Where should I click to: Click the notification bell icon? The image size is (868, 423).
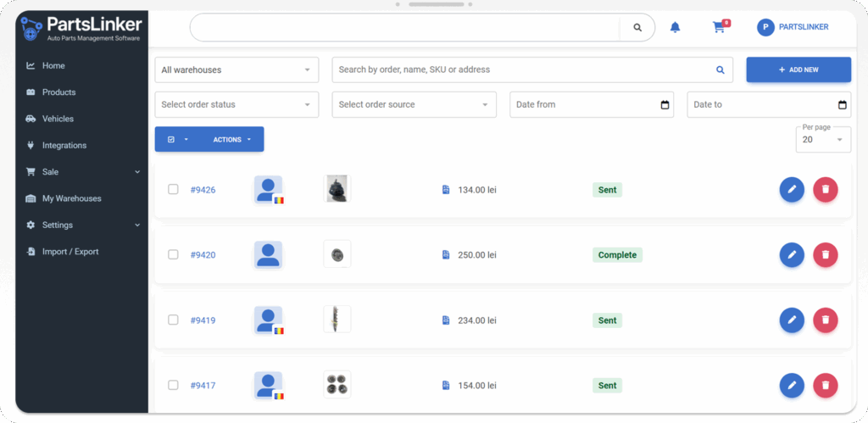click(x=675, y=27)
